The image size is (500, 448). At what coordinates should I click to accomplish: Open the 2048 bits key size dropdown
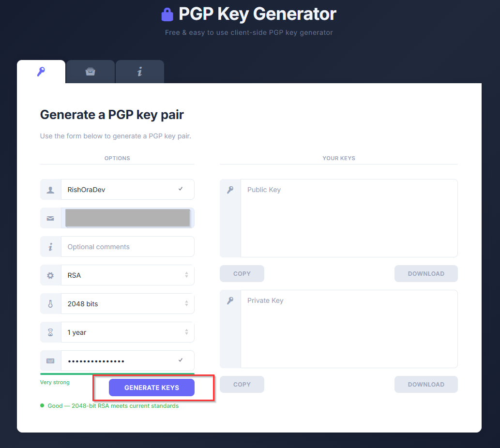coord(127,304)
